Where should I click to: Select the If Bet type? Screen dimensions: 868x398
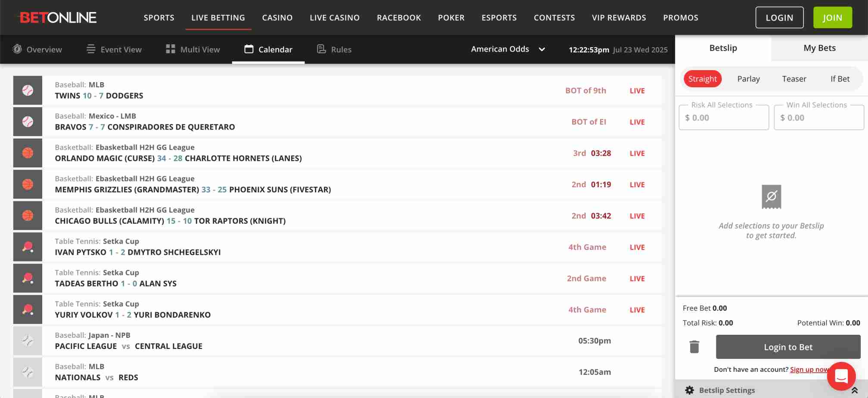(x=840, y=79)
